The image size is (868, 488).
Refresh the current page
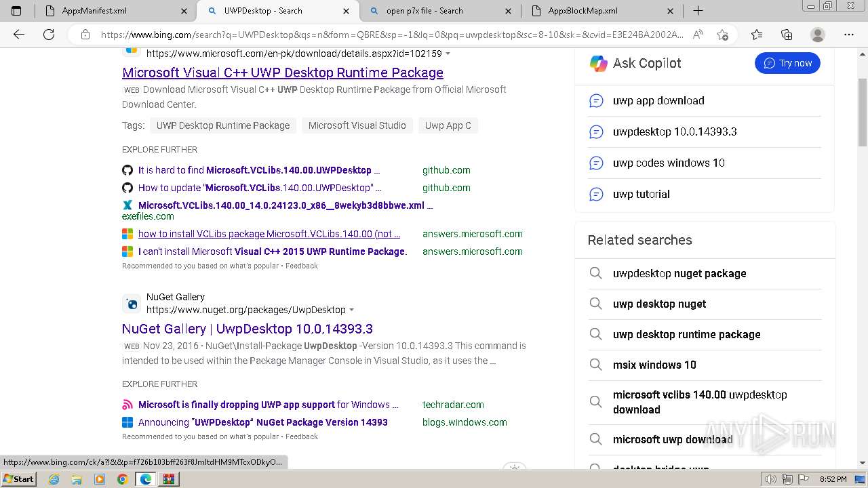tap(49, 35)
